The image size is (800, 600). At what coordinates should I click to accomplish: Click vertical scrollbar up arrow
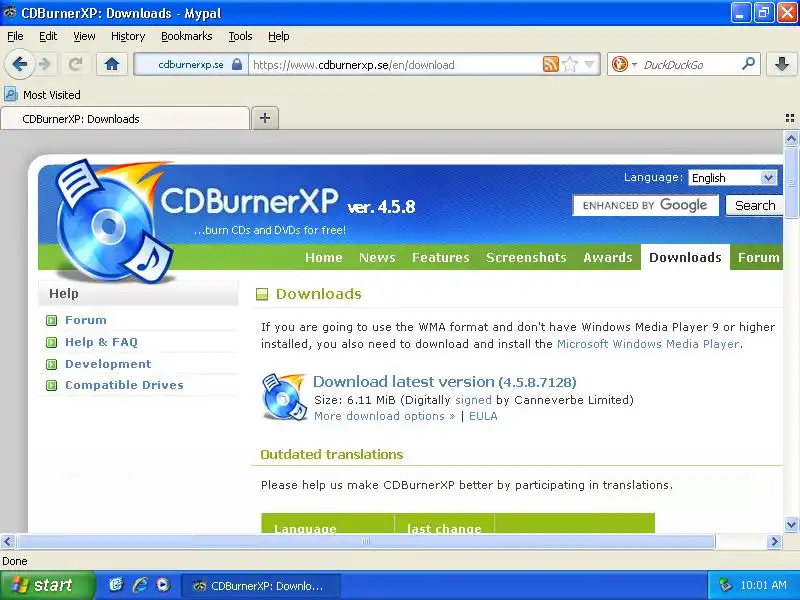(791, 138)
